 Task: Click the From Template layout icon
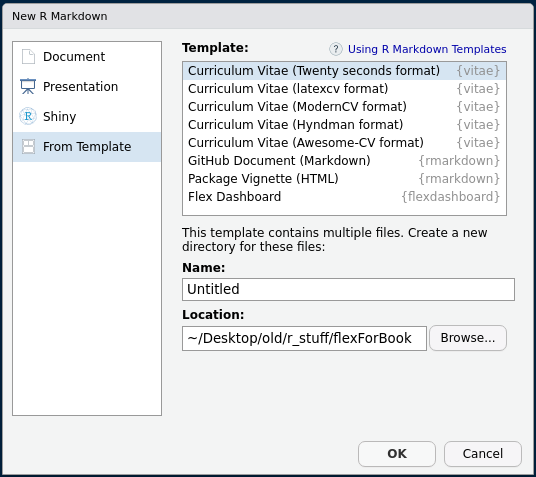(28, 146)
